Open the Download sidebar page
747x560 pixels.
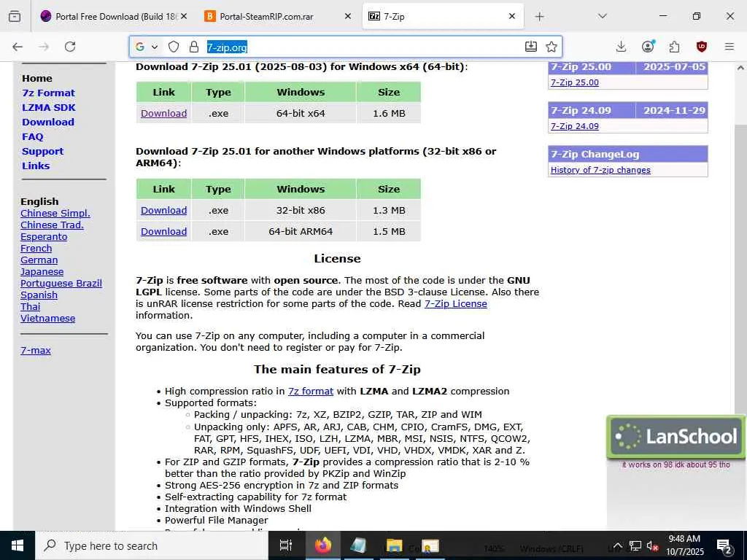coord(48,122)
